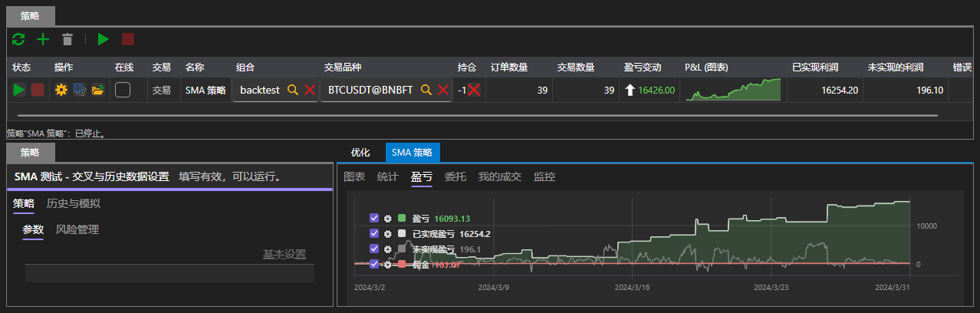Open the 监控 sub-tab
Screen dimensions: 980x313
[544, 176]
